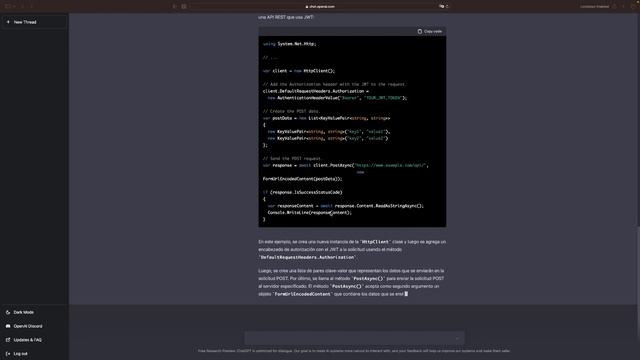Image resolution: width=640 pixels, height=360 pixels.
Task: Click the 'var response = await client.PostAsync' line
Action: coord(345,165)
